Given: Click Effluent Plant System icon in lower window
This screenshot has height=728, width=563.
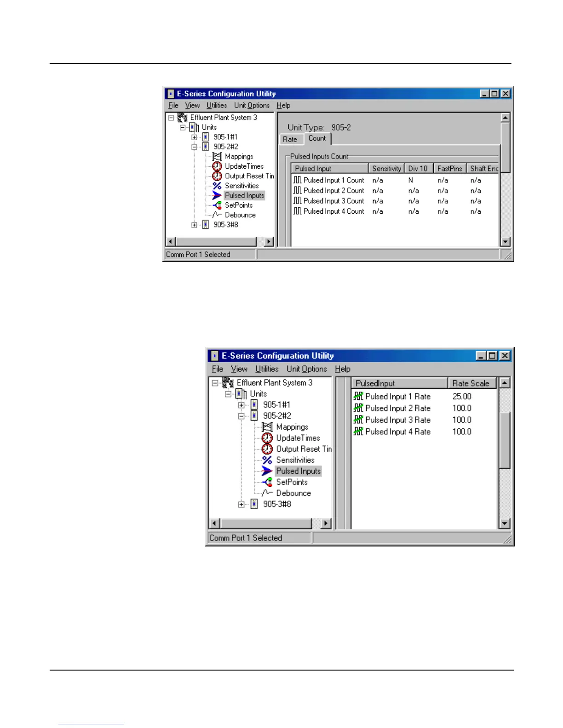Looking at the screenshot, I should (228, 382).
